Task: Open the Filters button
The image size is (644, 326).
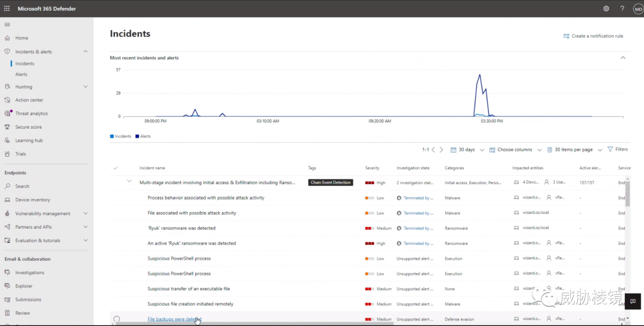Action: click(x=618, y=150)
